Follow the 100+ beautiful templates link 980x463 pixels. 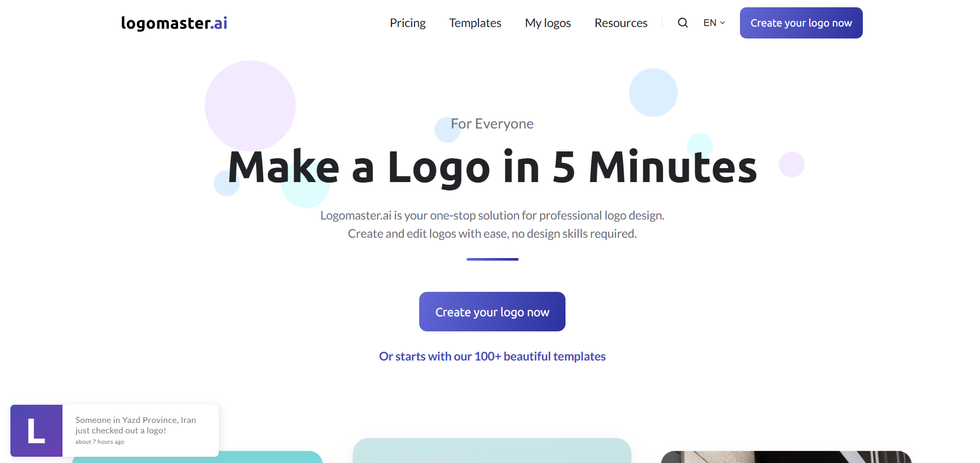492,356
